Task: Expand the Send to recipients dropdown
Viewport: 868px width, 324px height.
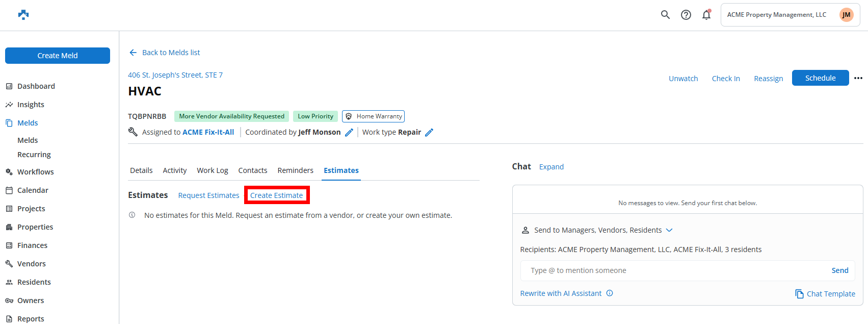Action: [x=669, y=230]
